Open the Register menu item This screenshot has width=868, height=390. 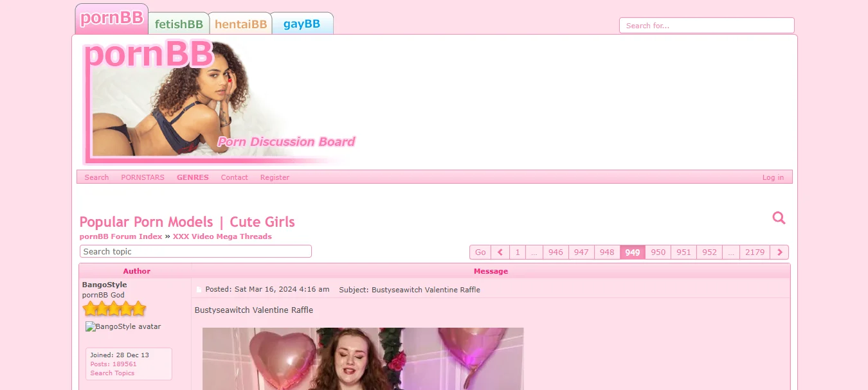coord(275,177)
